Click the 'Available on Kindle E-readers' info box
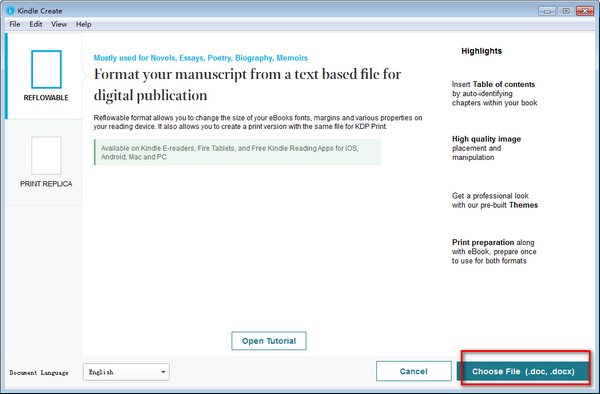 (237, 152)
